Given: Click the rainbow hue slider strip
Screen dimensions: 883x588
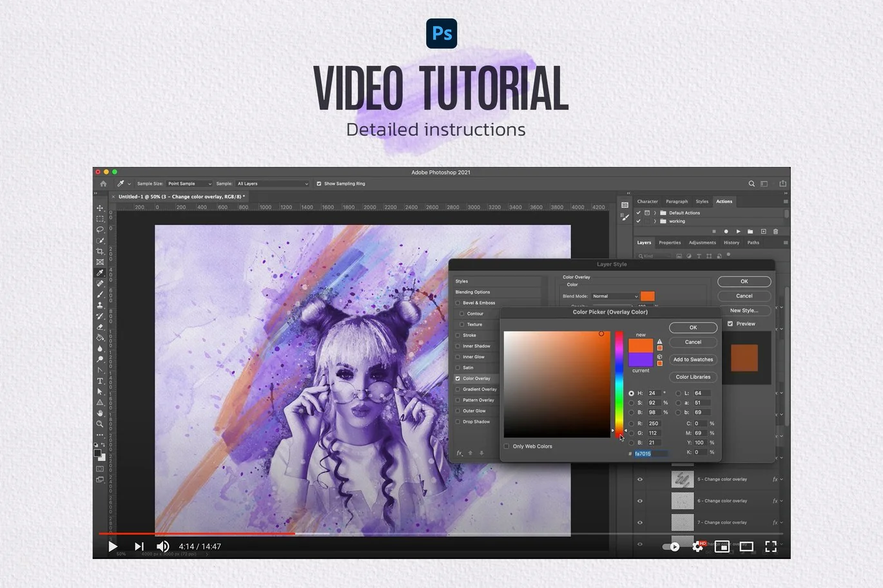Looking at the screenshot, I should tap(619, 384).
